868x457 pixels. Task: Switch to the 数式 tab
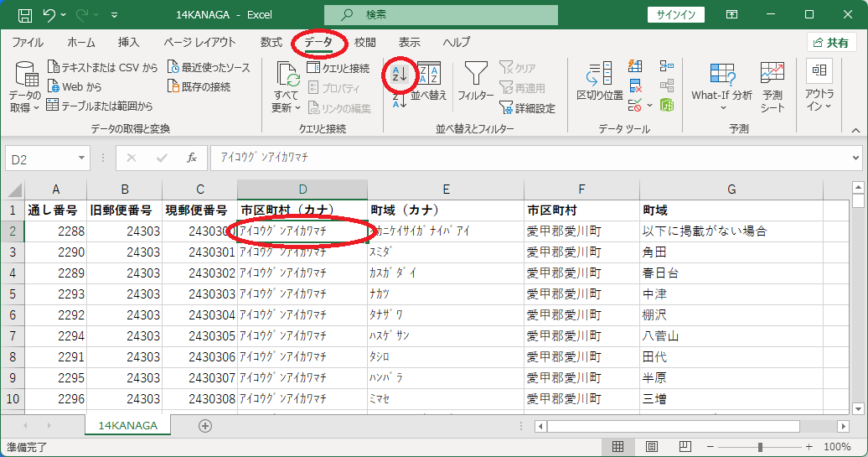tap(271, 42)
